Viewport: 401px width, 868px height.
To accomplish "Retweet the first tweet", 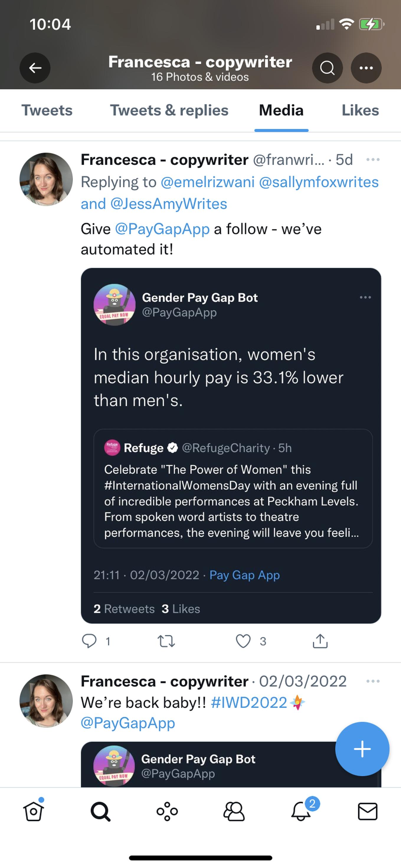I will [x=166, y=641].
